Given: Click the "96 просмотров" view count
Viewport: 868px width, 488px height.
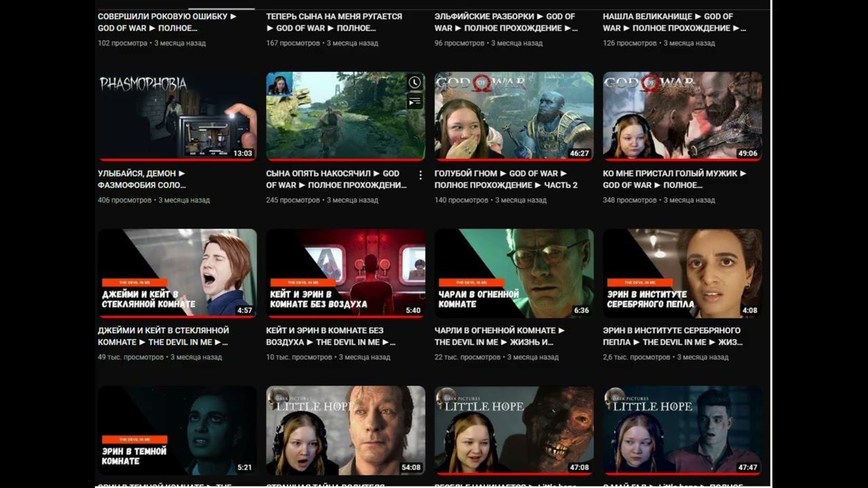Looking at the screenshot, I should click(460, 43).
